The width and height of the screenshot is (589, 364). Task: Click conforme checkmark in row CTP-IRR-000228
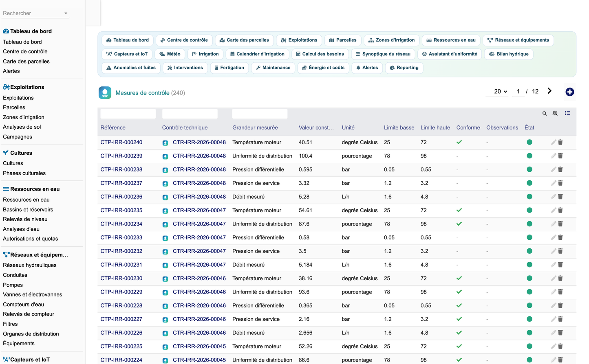point(459,305)
